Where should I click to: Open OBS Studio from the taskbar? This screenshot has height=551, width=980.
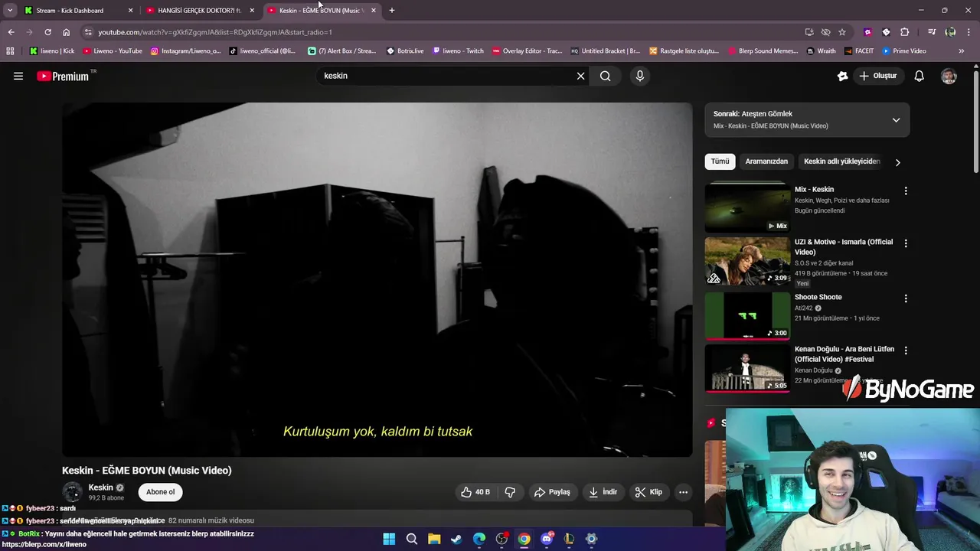[x=501, y=539]
